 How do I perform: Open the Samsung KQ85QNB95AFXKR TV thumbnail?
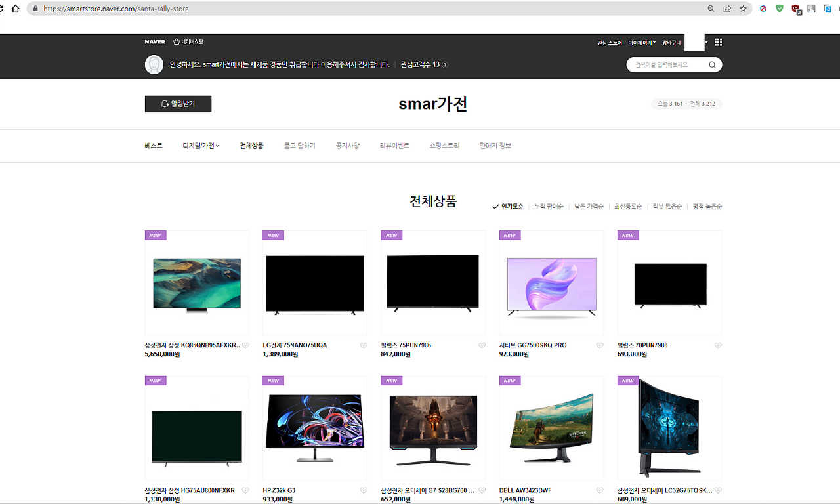coord(197,283)
